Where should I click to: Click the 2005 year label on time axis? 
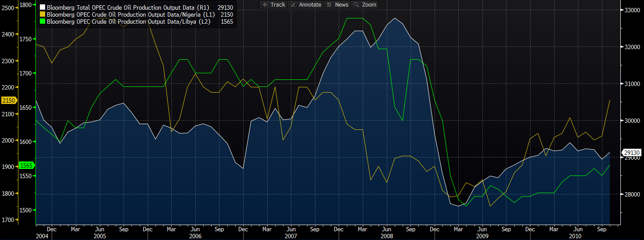point(100,236)
